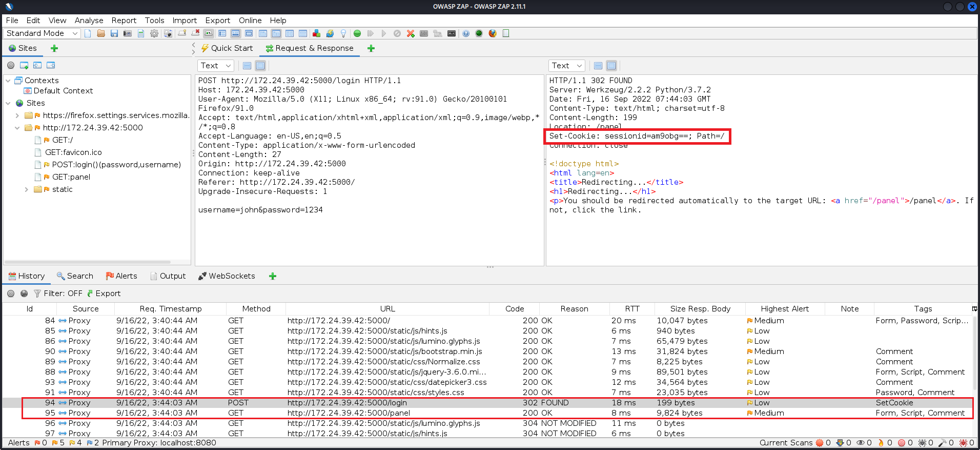The height and width of the screenshot is (450, 980).
Task: Click the New Session toolbar icon
Action: click(88, 33)
